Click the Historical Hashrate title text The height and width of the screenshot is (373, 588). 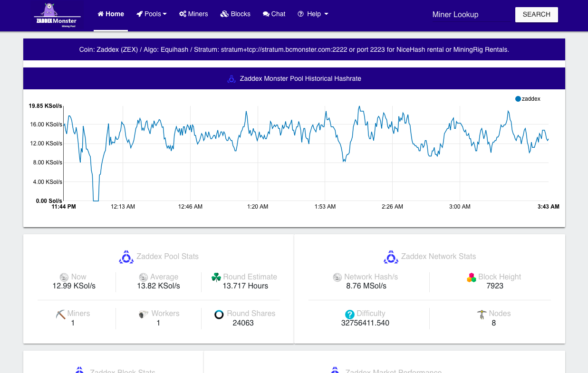click(300, 79)
